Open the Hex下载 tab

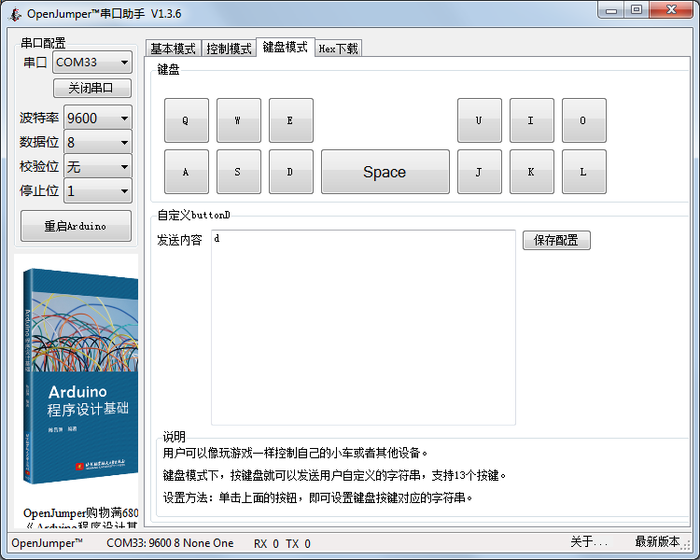point(338,48)
